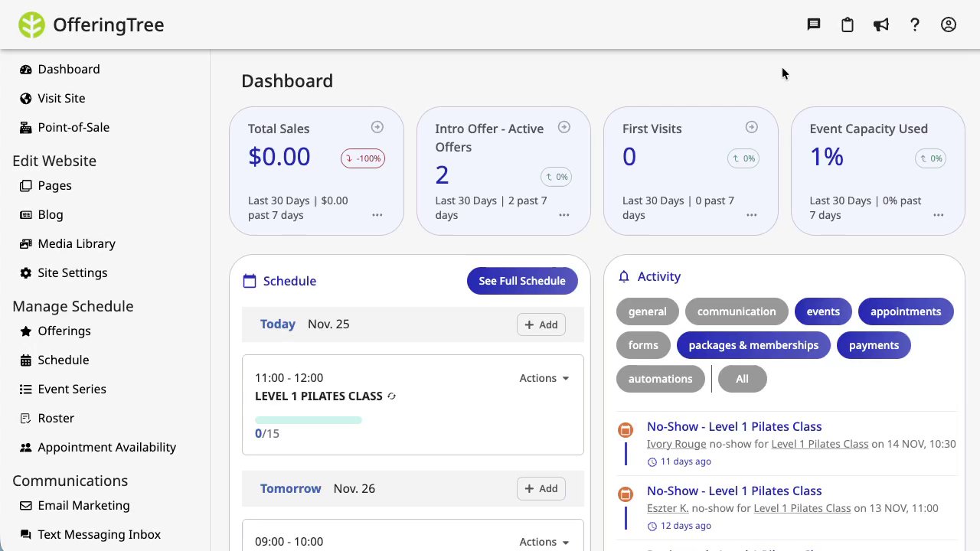Open the messages chat icon
The height and width of the screenshot is (551, 980).
814,24
